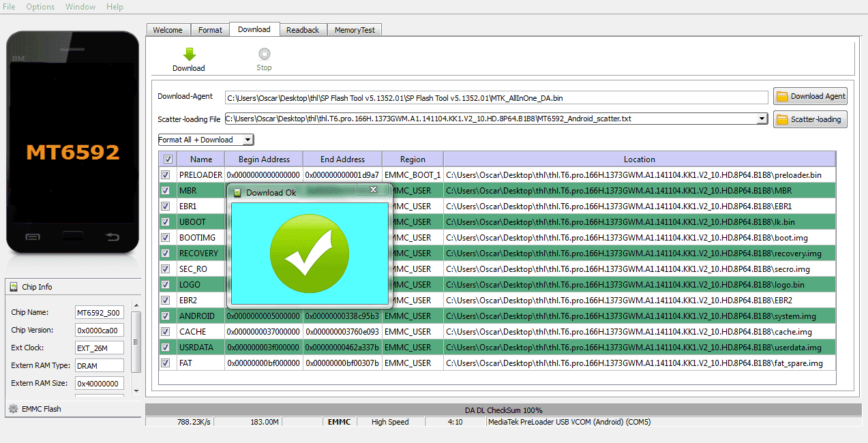Click the green Download arrow icon
The width and height of the screenshot is (868, 443).
point(189,54)
